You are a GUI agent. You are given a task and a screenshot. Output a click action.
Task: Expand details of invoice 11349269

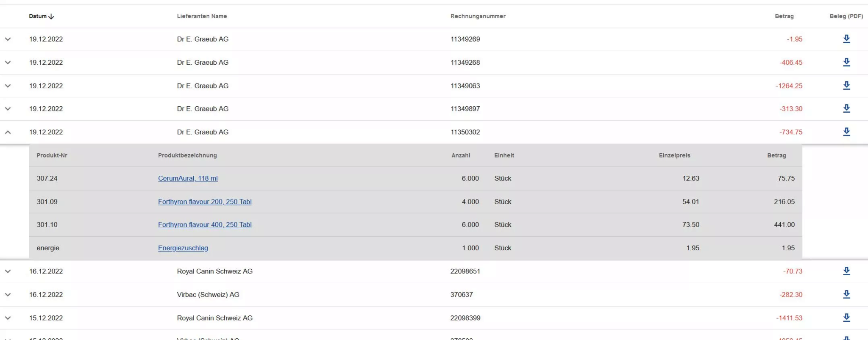[x=8, y=39]
